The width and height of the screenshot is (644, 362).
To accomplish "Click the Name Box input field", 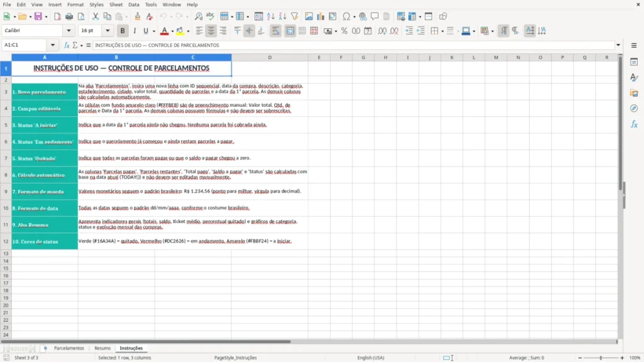I will tap(25, 45).
